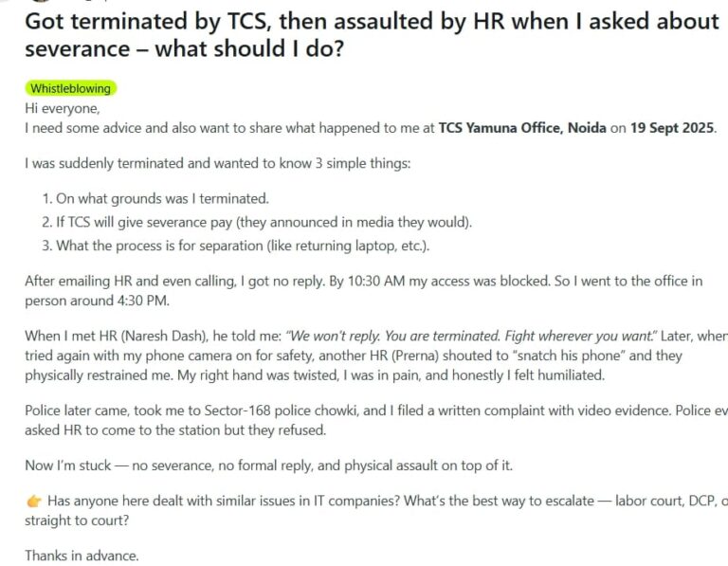Click the name Naresh Dash in the text
Screen dimensions: 728x566
pyautogui.click(x=165, y=336)
